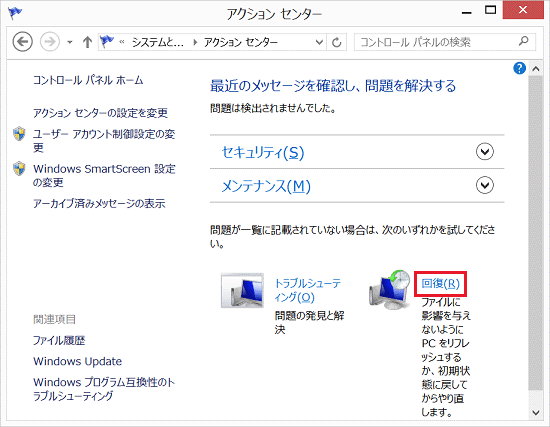
Task: Refresh the Action Center page
Action: tap(337, 42)
